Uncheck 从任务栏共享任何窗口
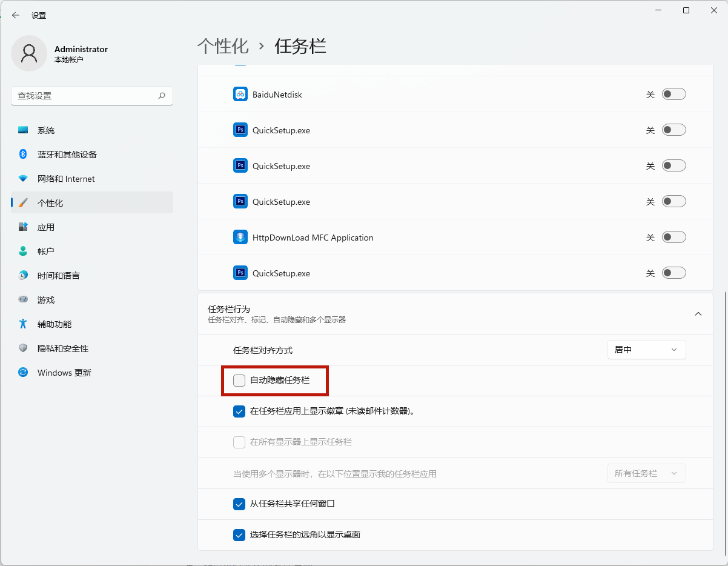The image size is (728, 566). pyautogui.click(x=239, y=504)
